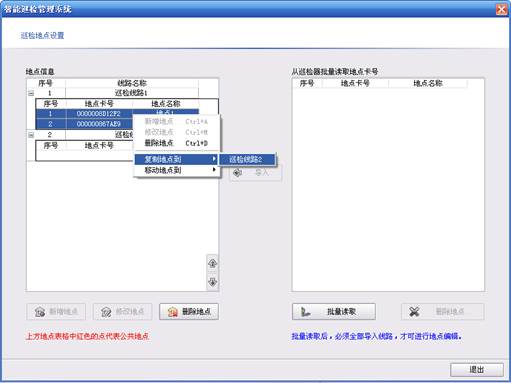Click the move-up arrow icon
This screenshot has width=511, height=383.
[212, 263]
